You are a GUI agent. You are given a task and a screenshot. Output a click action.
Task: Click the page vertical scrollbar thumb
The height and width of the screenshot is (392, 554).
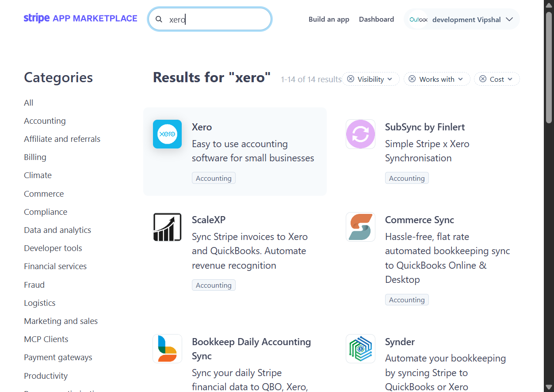pyautogui.click(x=549, y=67)
